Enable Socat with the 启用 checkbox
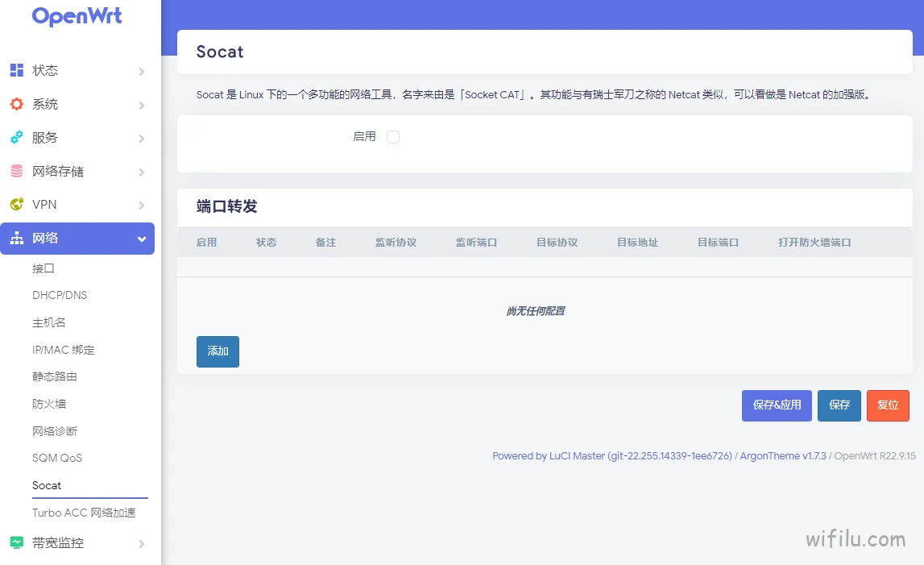The width and height of the screenshot is (924, 565). pyautogui.click(x=393, y=137)
